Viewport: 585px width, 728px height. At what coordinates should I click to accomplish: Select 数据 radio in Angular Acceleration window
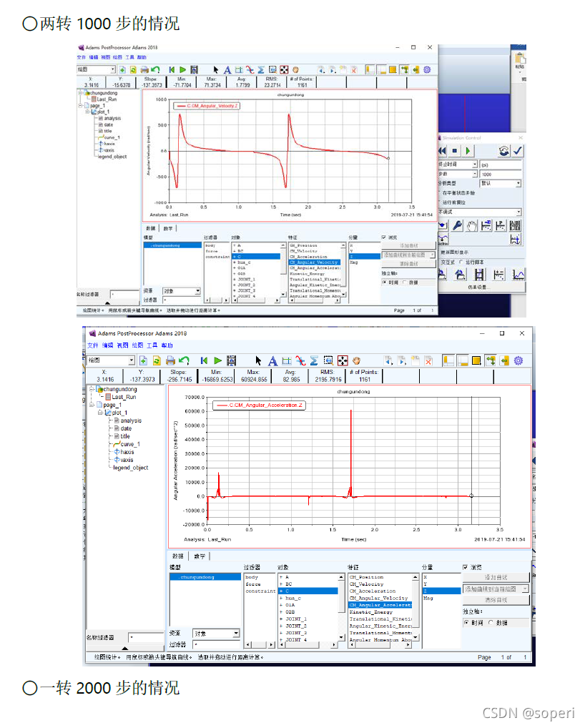491,623
